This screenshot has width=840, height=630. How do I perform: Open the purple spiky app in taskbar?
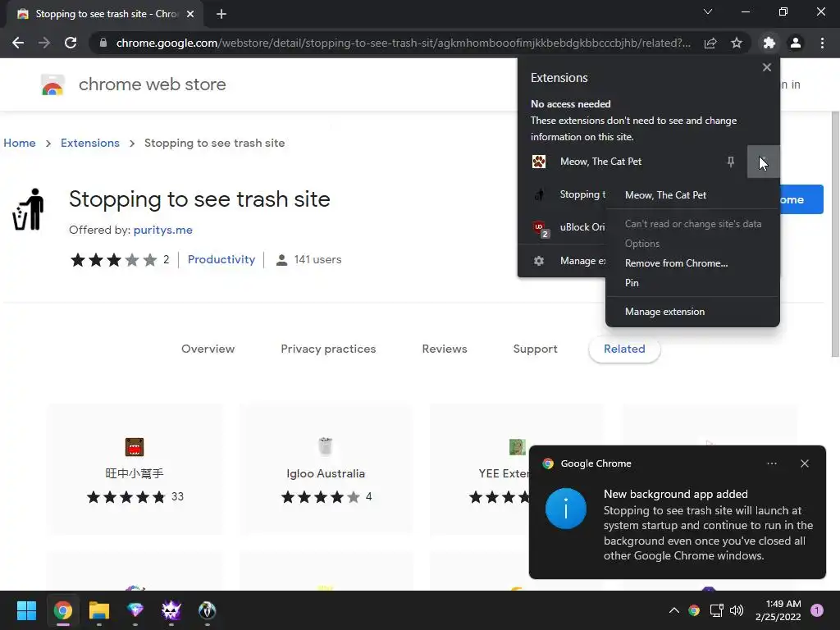171,610
